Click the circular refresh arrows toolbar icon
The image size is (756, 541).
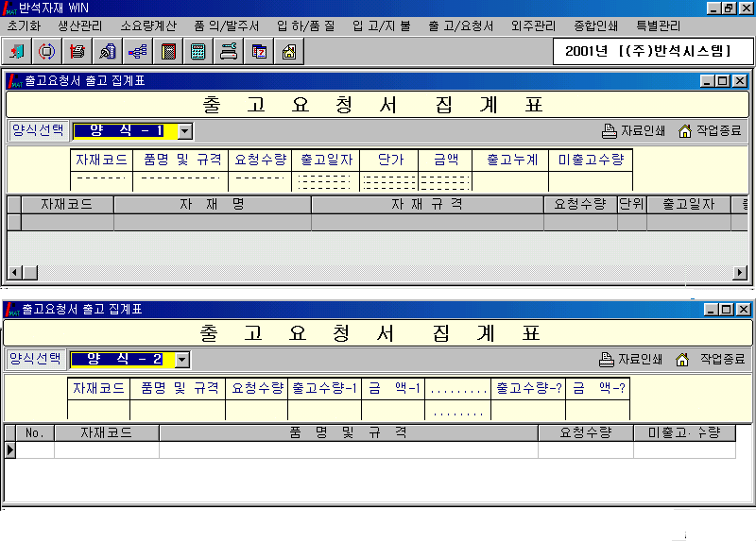(47, 52)
